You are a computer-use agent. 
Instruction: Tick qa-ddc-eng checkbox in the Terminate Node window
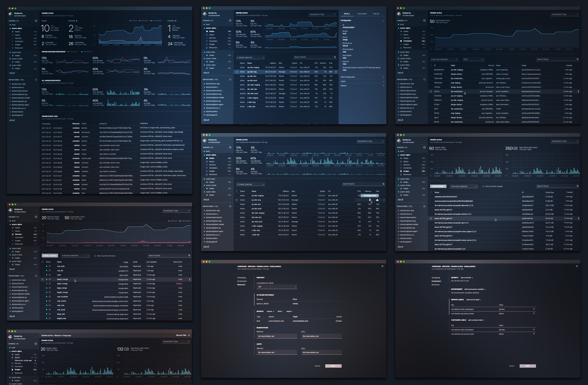click(x=237, y=200)
